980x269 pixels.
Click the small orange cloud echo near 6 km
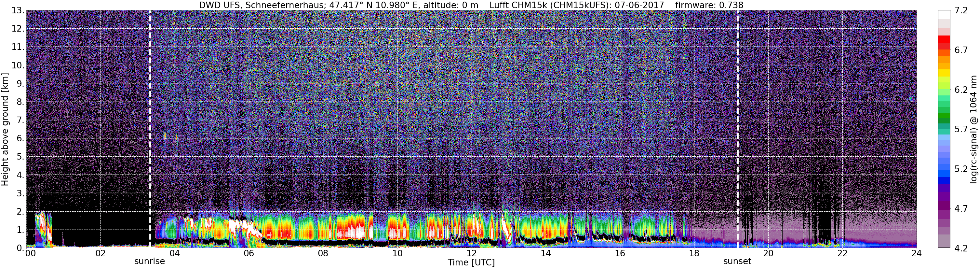(165, 136)
